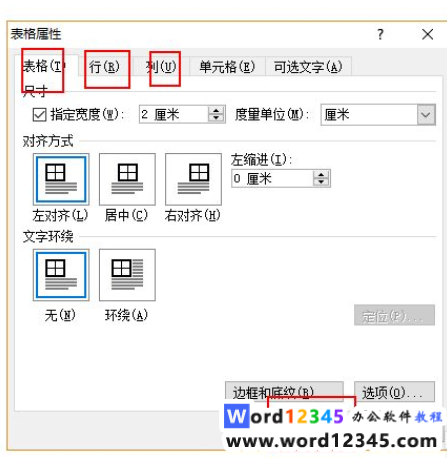Screen dimensions: 447x458
Task: Choose no text wrapping (无) icon
Action: tap(61, 275)
